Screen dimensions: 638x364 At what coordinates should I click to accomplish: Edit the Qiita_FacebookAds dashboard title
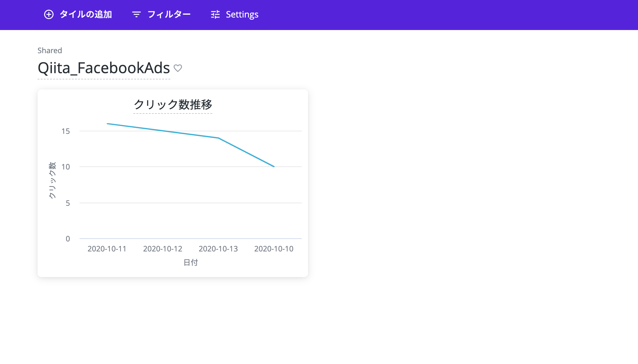(x=104, y=68)
